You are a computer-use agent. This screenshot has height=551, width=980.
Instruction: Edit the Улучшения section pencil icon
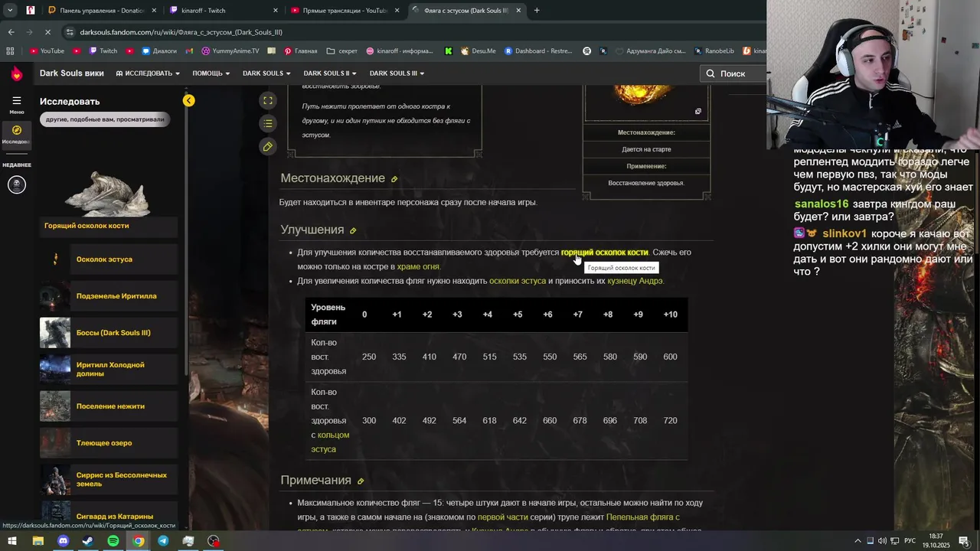pos(353,230)
